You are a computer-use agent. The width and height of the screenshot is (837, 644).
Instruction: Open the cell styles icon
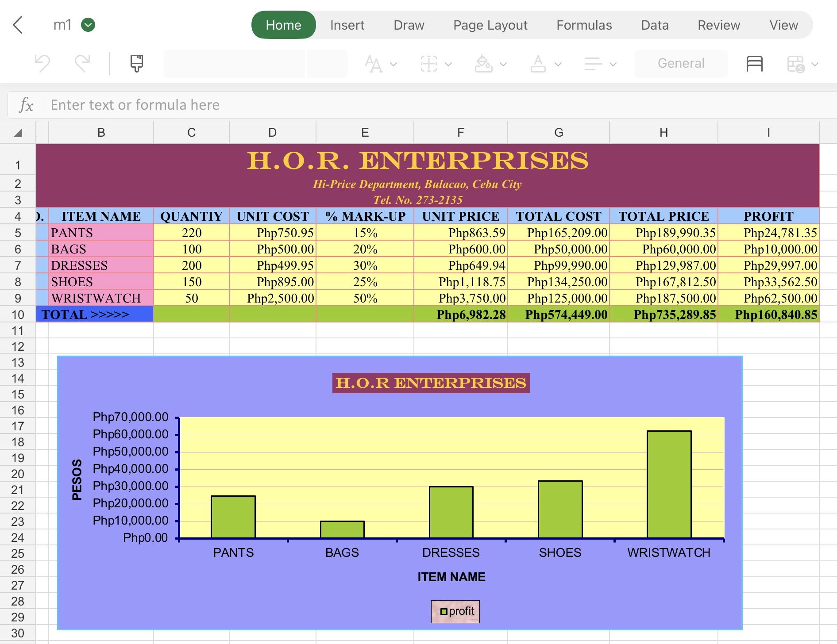(755, 64)
